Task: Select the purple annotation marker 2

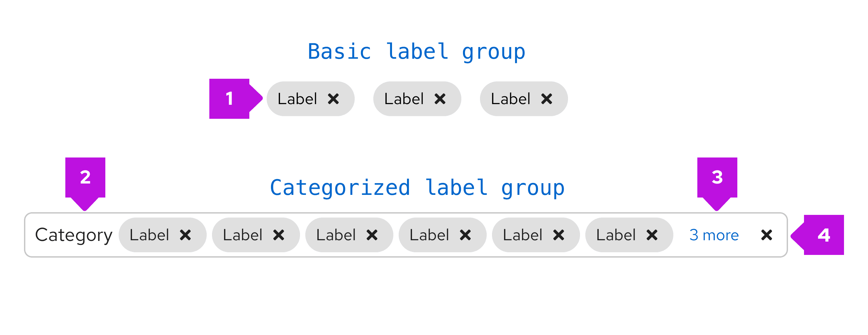Action: click(85, 178)
